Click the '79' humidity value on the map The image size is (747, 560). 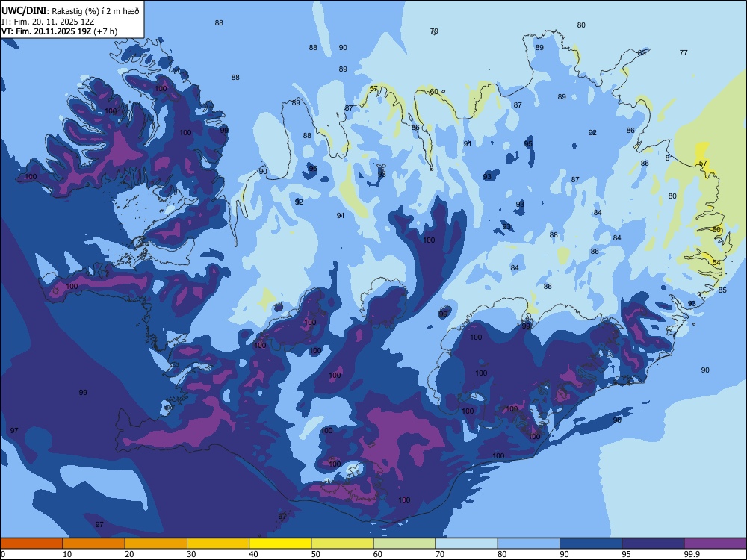pos(434,31)
